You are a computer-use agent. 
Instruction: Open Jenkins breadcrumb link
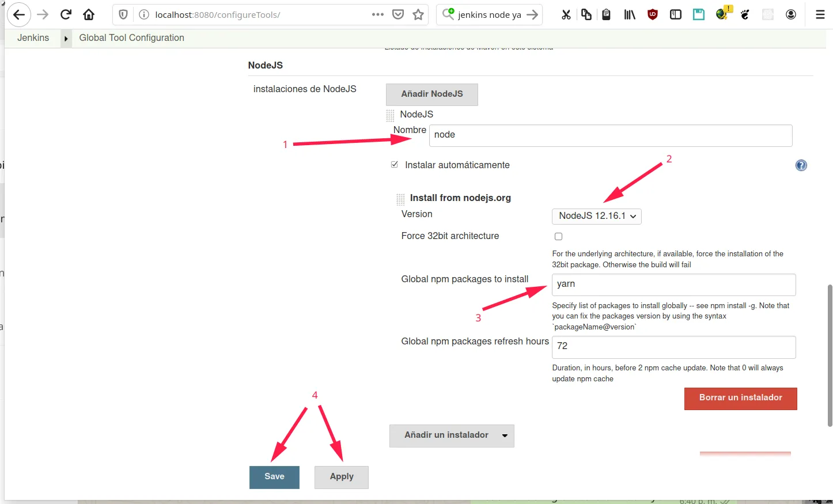[33, 38]
